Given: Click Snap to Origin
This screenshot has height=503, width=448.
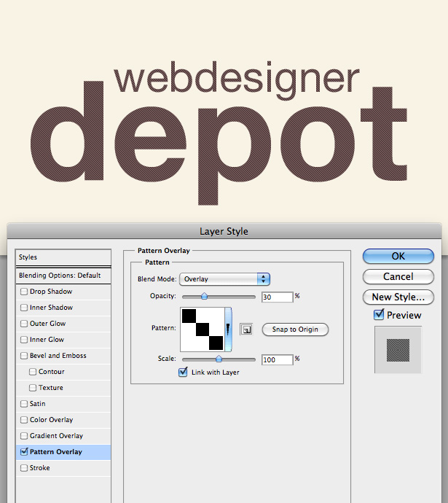Looking at the screenshot, I should tap(295, 330).
